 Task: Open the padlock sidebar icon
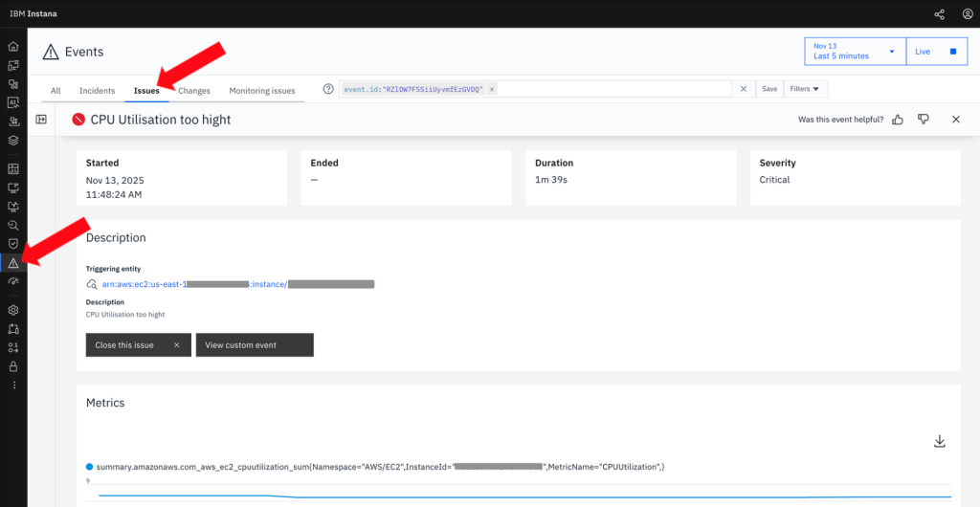(13, 366)
